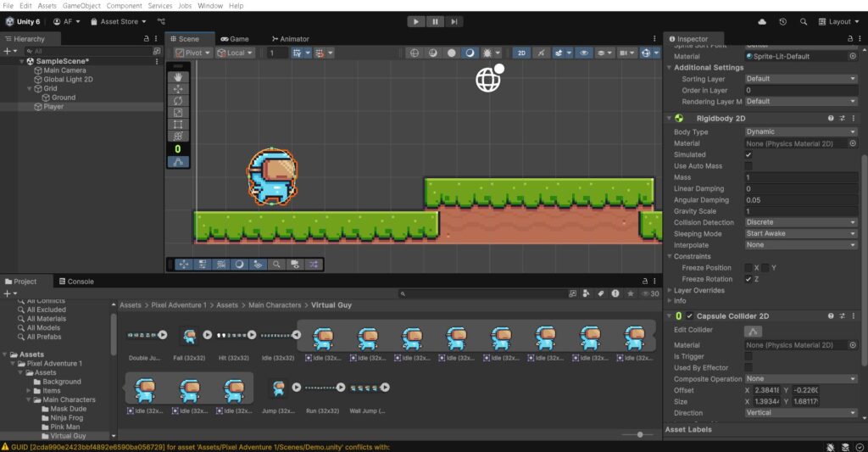Open the Window menu
The height and width of the screenshot is (452, 868).
tap(210, 6)
